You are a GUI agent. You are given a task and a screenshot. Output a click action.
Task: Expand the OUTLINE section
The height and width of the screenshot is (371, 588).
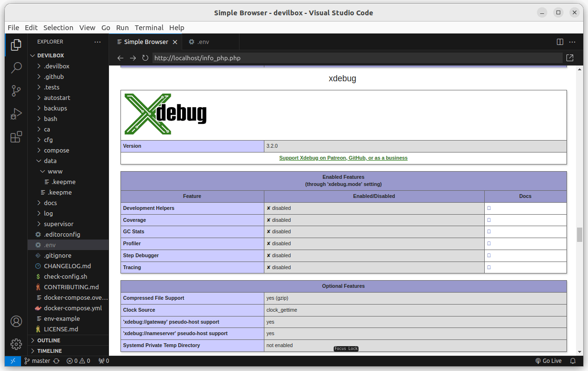point(49,340)
